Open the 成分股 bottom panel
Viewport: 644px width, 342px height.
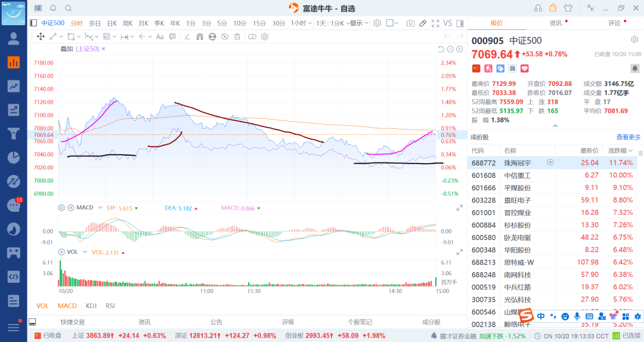pyautogui.click(x=431, y=322)
